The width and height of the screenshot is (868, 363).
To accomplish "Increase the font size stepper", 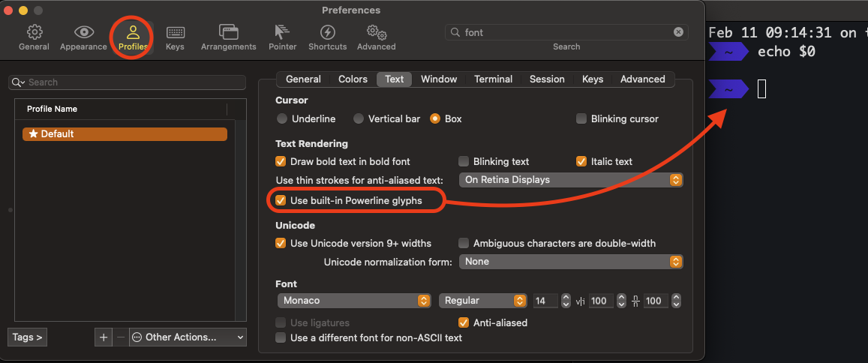I will (x=565, y=298).
